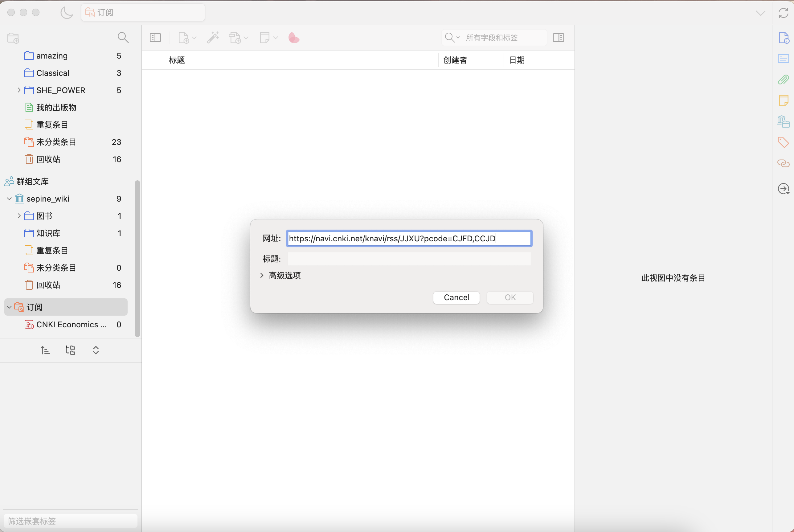This screenshot has width=794, height=532.
Task: Expand the SHE_POWER collection
Action: pos(19,90)
